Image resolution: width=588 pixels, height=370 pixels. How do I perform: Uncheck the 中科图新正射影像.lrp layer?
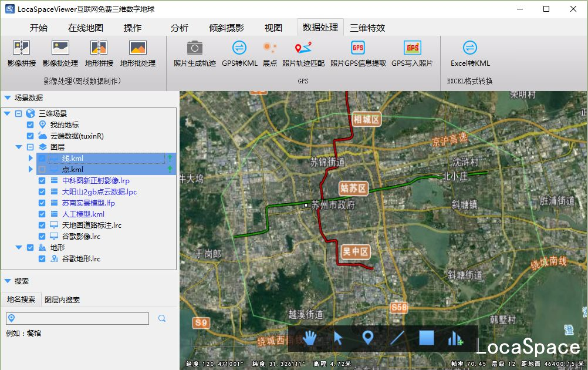tap(42, 180)
